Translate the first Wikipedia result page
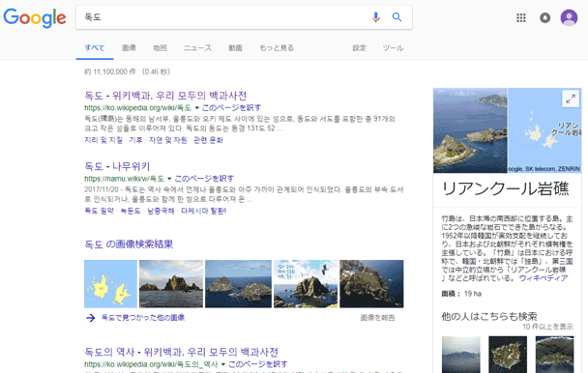The image size is (588, 373). (x=231, y=108)
